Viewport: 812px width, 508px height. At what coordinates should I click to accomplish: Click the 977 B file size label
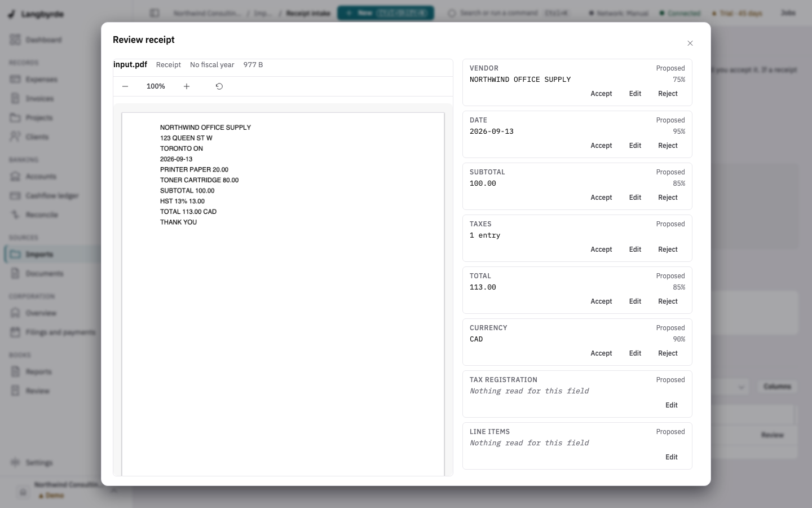coord(253,65)
